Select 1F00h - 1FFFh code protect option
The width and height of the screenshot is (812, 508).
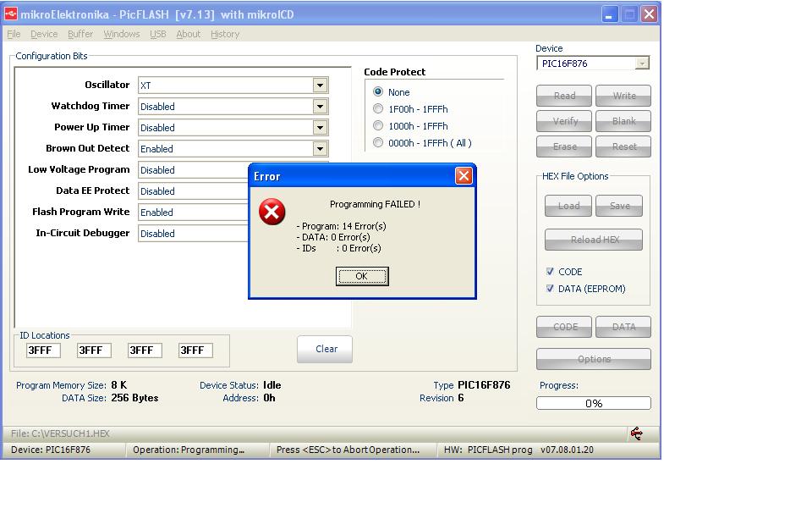(x=378, y=109)
